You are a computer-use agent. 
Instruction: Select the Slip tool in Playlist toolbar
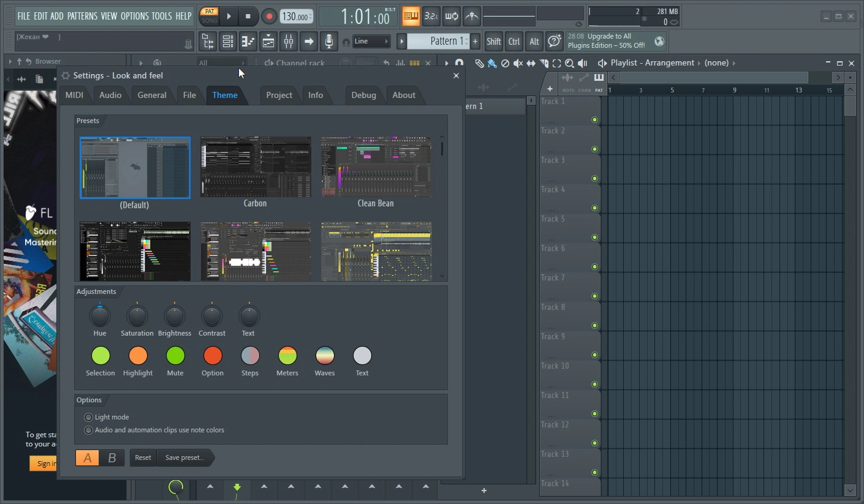pyautogui.click(x=531, y=63)
